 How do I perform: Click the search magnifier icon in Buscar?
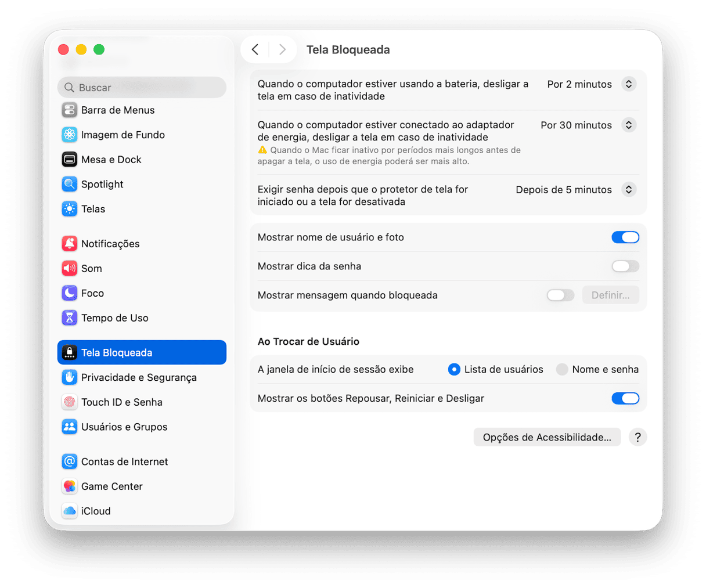69,88
